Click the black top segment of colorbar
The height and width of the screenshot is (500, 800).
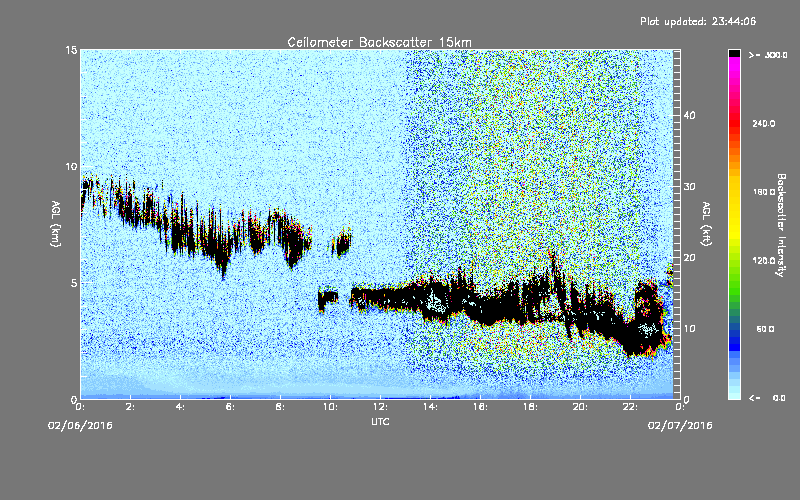pyautogui.click(x=734, y=53)
